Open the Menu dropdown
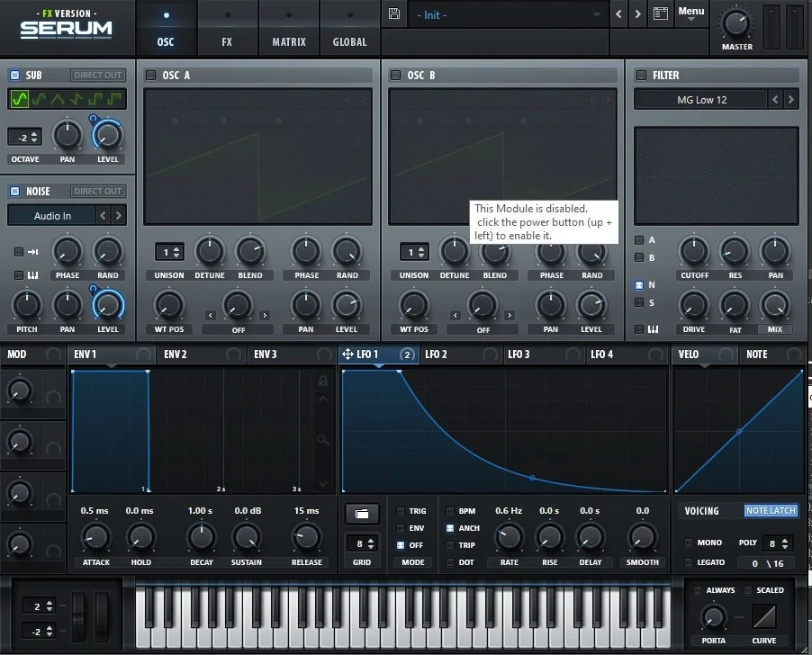 point(691,13)
